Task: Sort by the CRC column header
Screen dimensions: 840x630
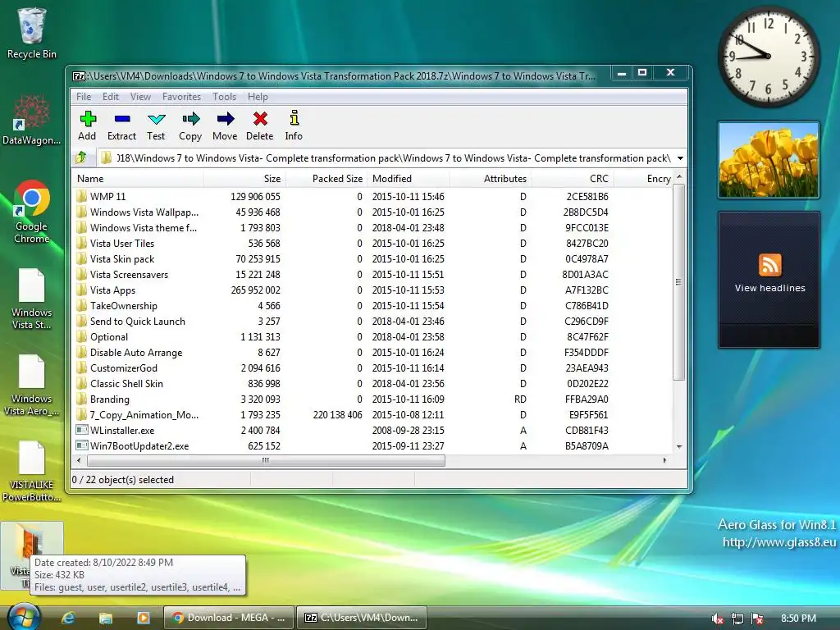Action: click(572, 178)
